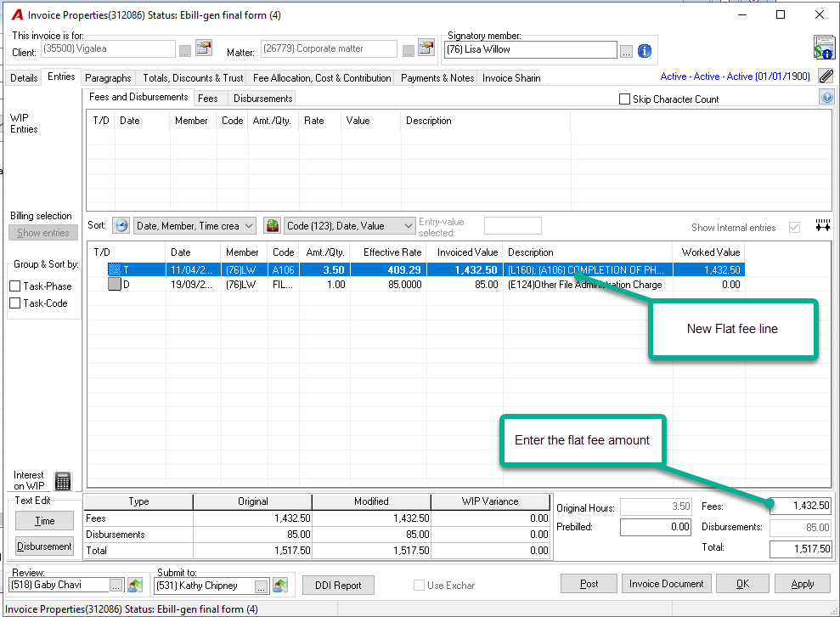Click the red and green icon before the Code sort dropdown
840x617 pixels.
[272, 226]
